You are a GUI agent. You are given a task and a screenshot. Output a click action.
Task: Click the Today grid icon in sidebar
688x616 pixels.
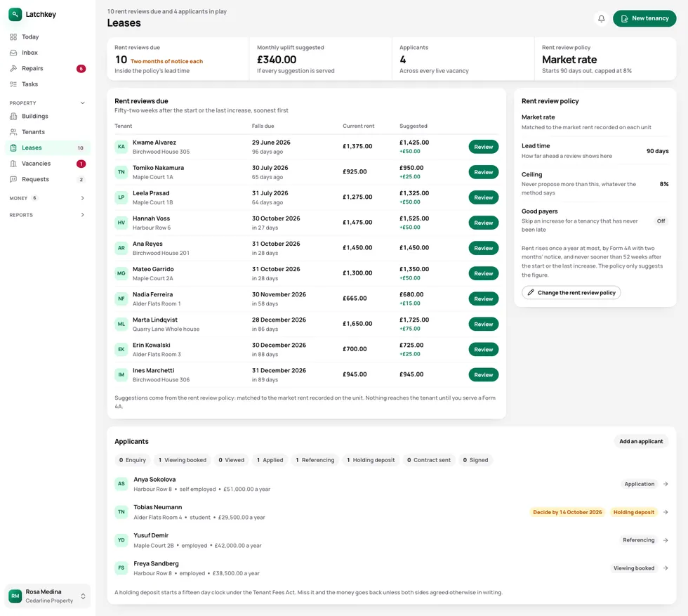click(13, 37)
